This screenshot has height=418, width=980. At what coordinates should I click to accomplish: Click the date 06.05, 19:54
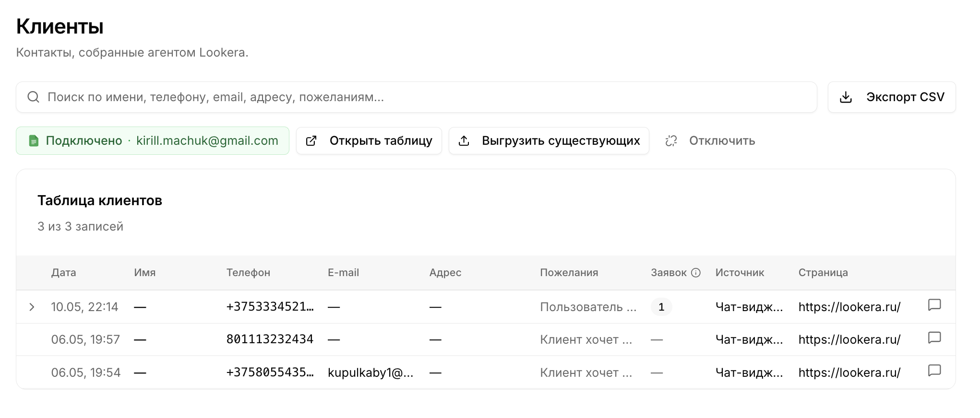point(86,372)
